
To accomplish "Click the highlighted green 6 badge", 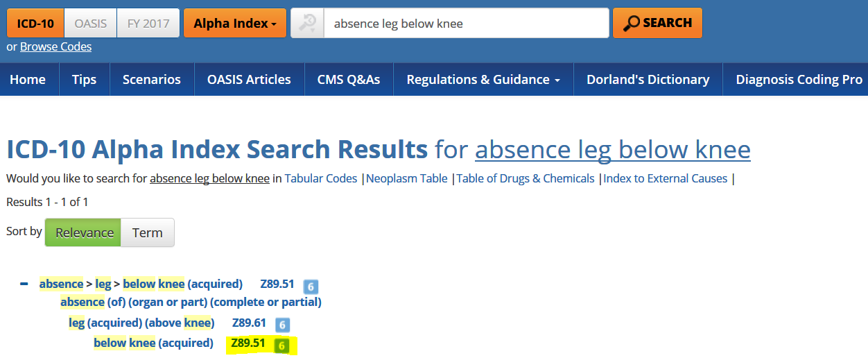I will tap(281, 345).
